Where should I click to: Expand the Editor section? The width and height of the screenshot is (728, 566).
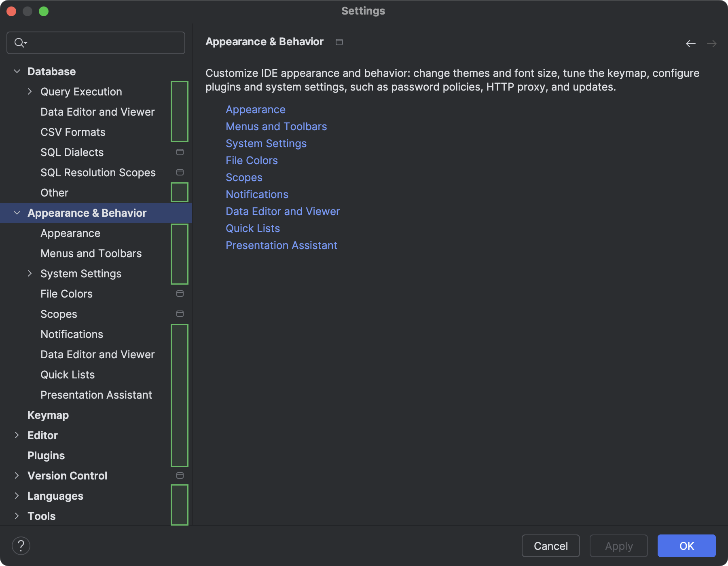pyautogui.click(x=17, y=435)
